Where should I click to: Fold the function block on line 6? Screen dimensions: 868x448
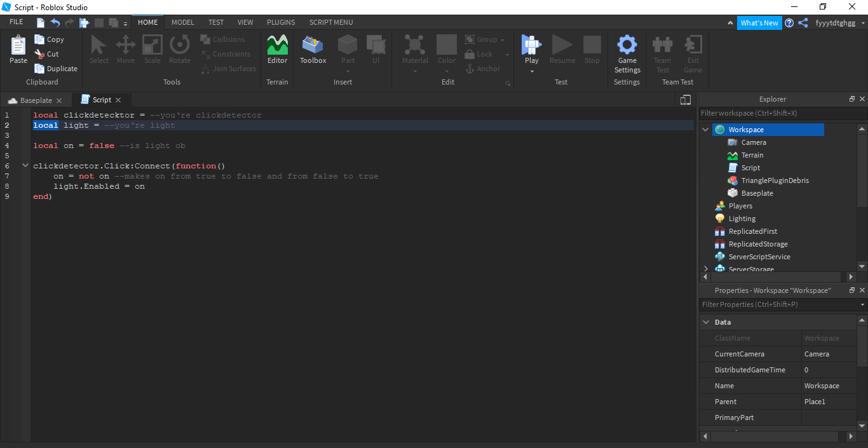(25, 166)
